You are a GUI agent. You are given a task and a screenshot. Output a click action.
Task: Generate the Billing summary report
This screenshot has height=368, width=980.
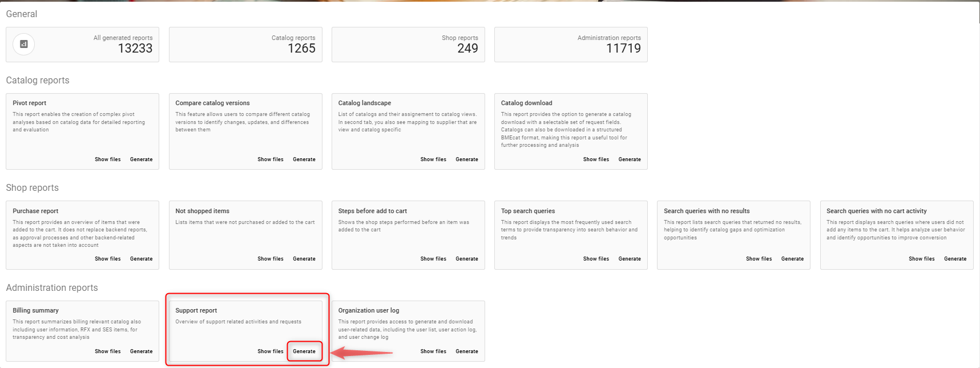[141, 351]
